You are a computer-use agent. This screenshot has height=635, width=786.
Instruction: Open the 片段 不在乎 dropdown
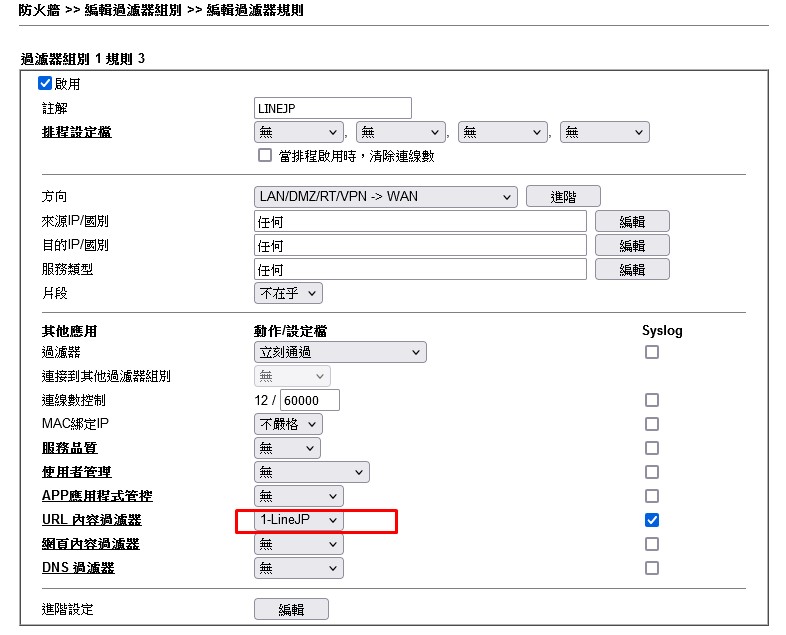(289, 293)
